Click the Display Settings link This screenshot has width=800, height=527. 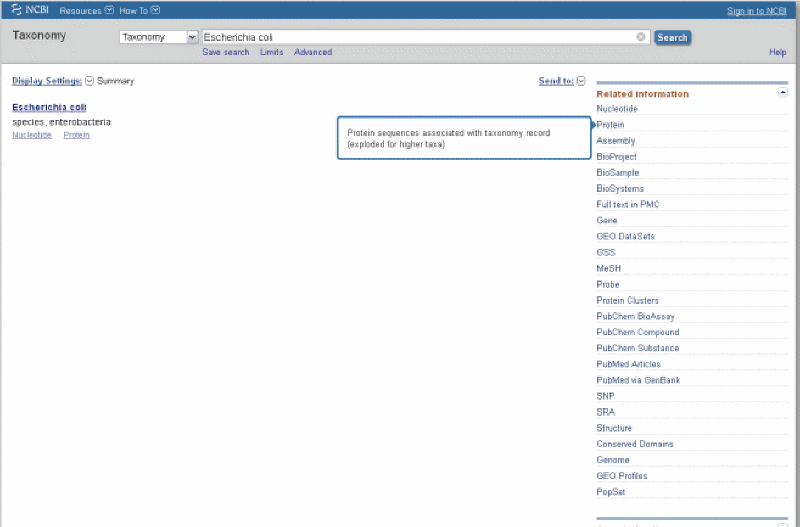[x=47, y=81]
